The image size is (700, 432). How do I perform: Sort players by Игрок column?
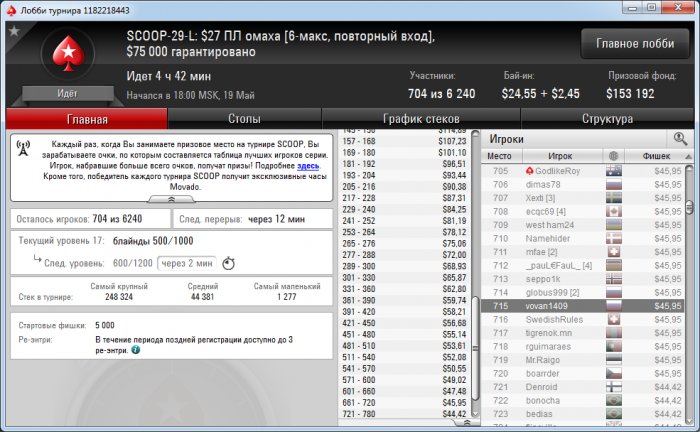(x=560, y=156)
